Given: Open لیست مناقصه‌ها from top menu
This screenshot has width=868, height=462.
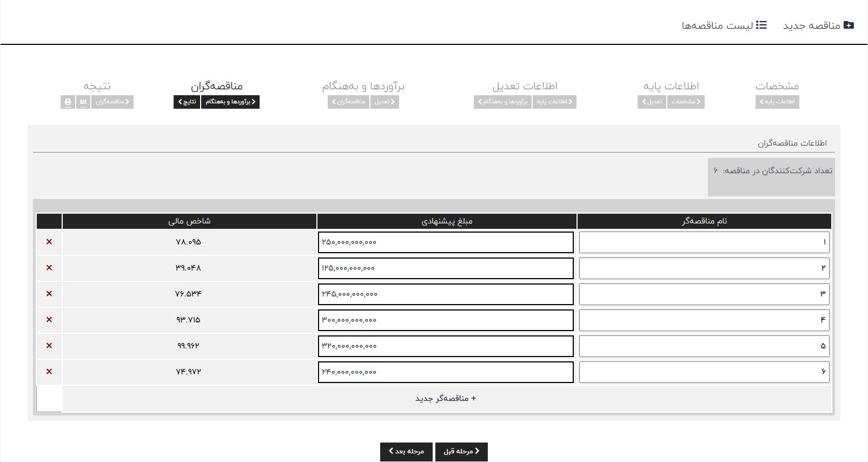Looking at the screenshot, I should pos(724,25).
